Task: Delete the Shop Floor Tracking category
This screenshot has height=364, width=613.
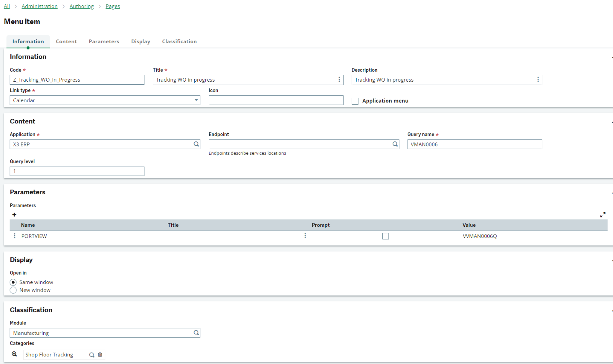Action: [100, 355]
